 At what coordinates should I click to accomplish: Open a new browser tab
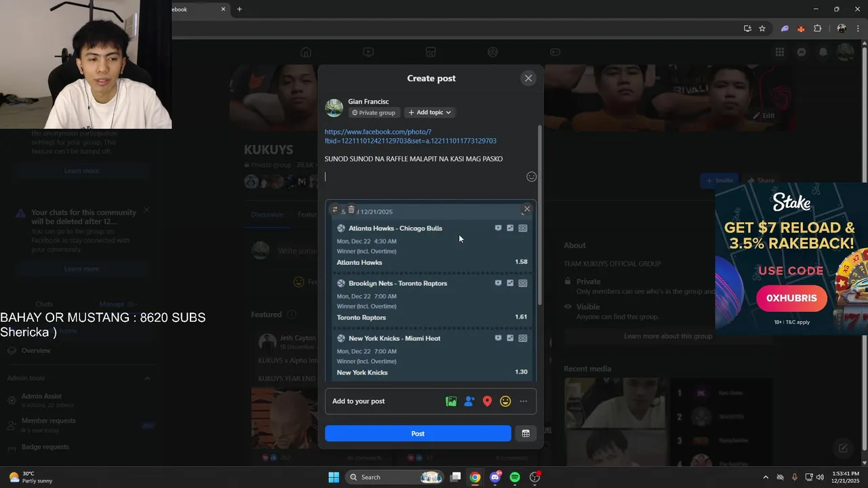[239, 9]
